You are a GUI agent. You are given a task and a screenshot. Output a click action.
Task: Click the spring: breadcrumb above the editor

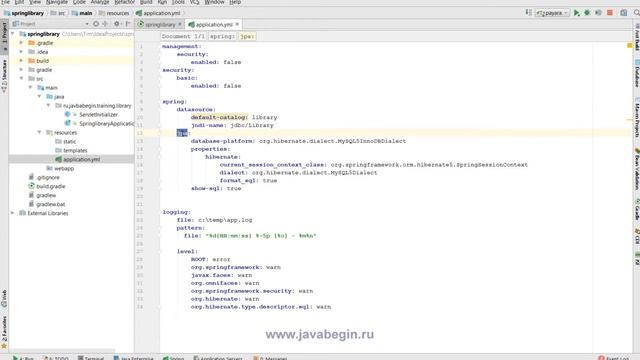click(x=222, y=36)
